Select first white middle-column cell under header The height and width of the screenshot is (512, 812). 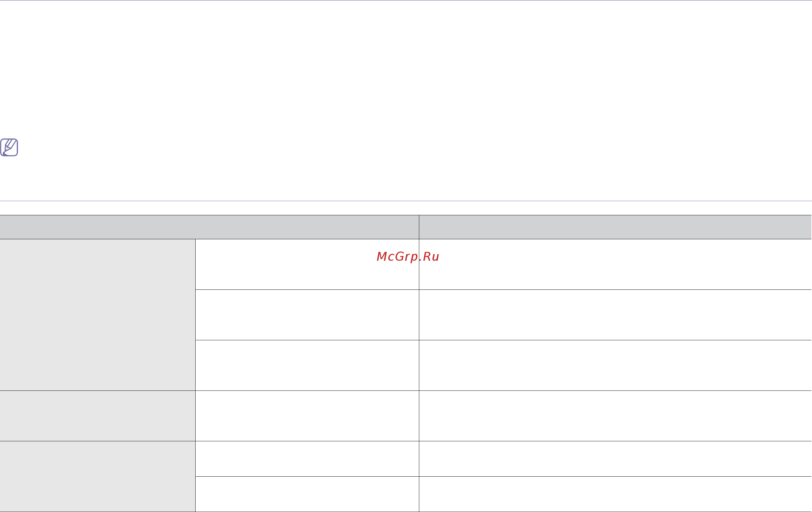point(307,264)
